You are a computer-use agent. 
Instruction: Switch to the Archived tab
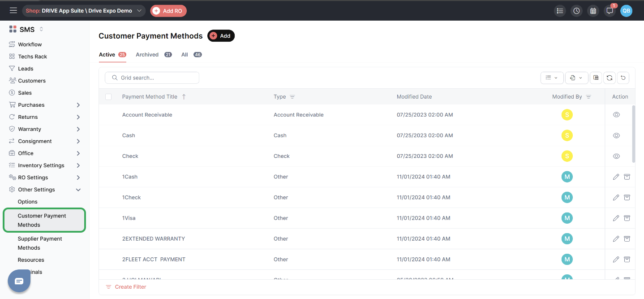[x=154, y=55]
